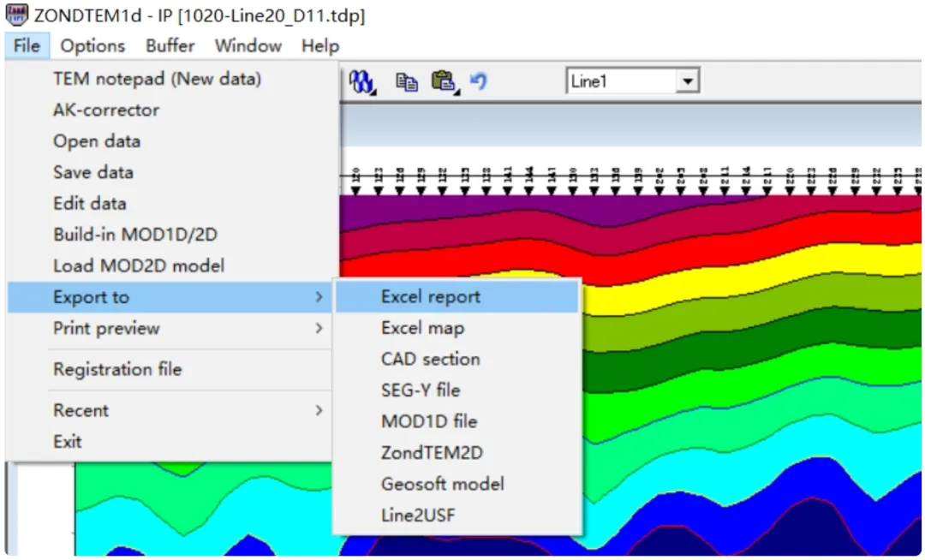This screenshot has height=560, width=925.
Task: Export to Excel report
Action: coord(457,296)
